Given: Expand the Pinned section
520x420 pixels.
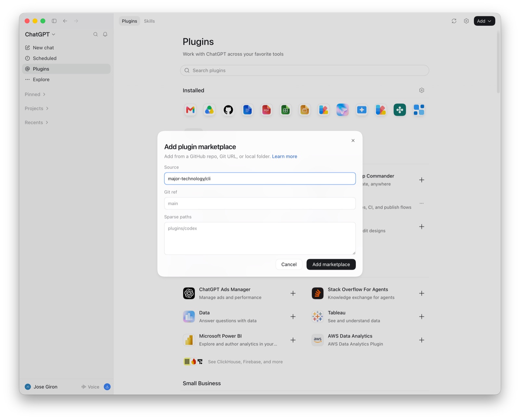Looking at the screenshot, I should coord(35,95).
